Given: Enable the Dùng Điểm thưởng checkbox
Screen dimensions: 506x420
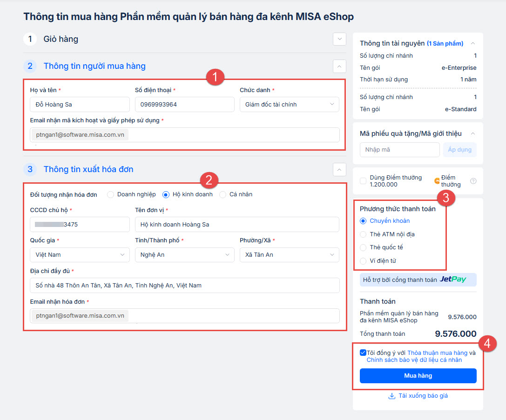Looking at the screenshot, I should [363, 181].
